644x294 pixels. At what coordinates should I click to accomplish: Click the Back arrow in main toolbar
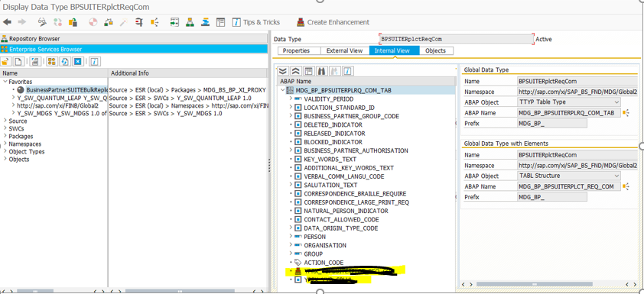tap(7, 22)
